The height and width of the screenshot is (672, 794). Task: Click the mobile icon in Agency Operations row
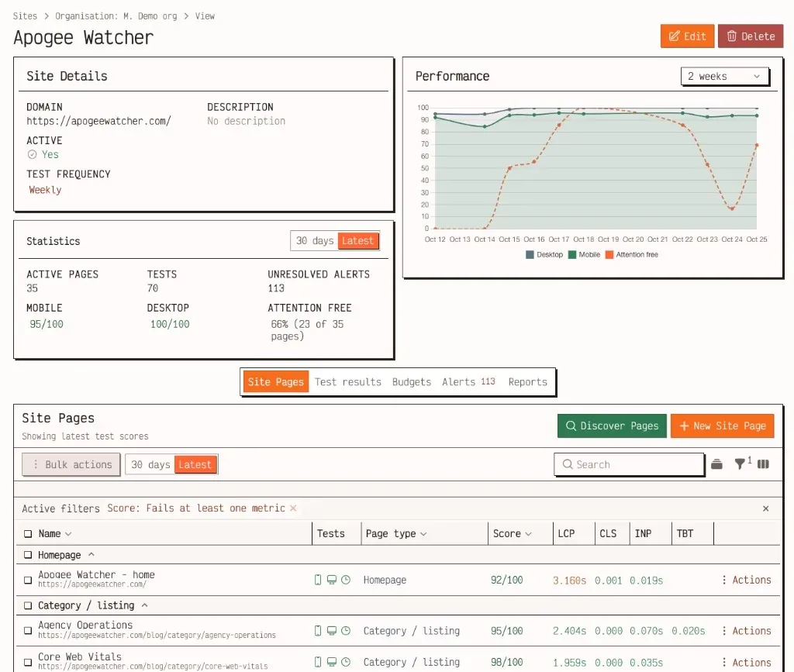click(318, 630)
